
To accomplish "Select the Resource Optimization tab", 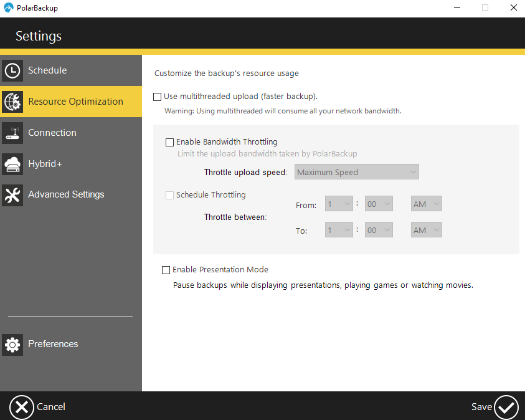I will coord(71,102).
